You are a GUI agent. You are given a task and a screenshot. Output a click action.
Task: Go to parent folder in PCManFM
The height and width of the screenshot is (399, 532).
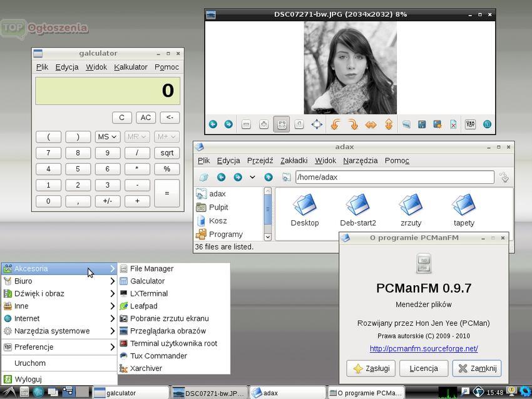pos(269,178)
